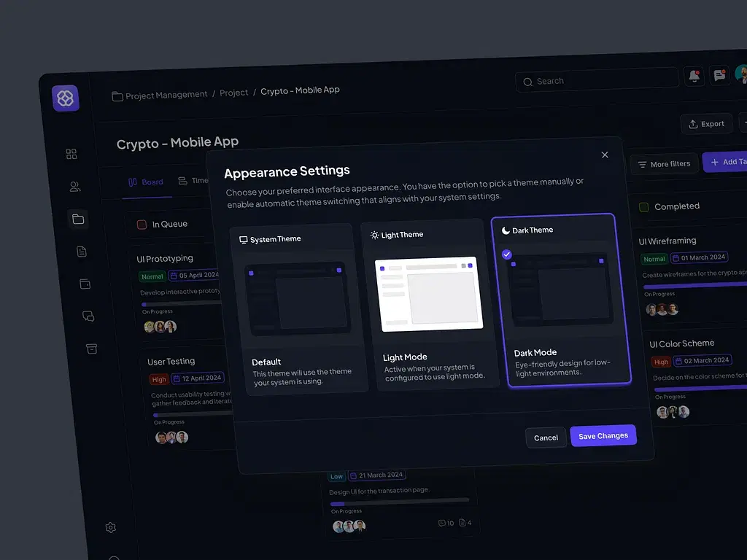
Task: Open the dashboard grid icon in the sidebar
Action: pos(71,154)
